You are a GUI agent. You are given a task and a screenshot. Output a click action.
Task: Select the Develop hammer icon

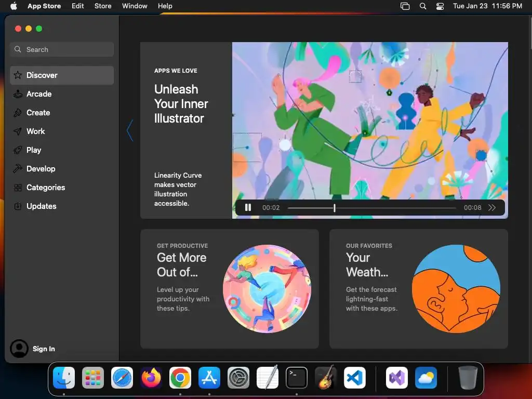[18, 169]
